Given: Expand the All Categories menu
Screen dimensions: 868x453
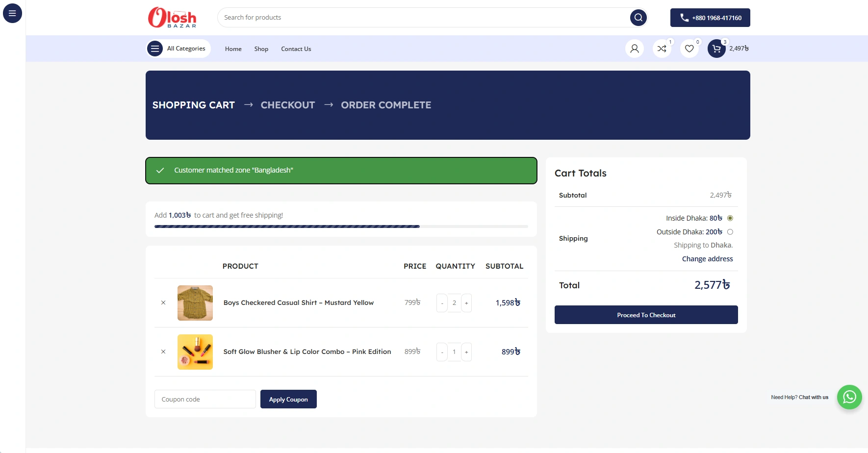Looking at the screenshot, I should coord(179,49).
